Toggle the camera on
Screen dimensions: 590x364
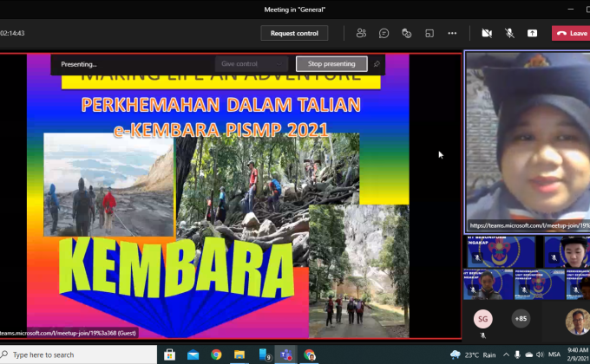pos(487,33)
